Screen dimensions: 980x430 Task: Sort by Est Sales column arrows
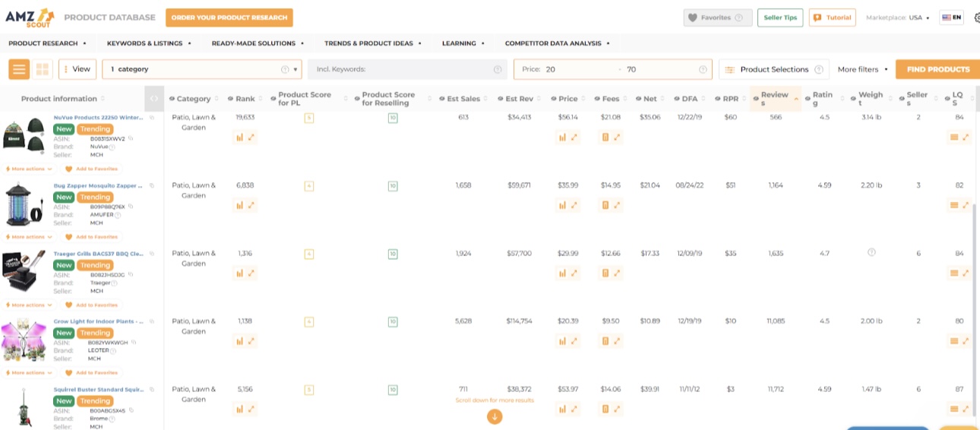tap(486, 99)
